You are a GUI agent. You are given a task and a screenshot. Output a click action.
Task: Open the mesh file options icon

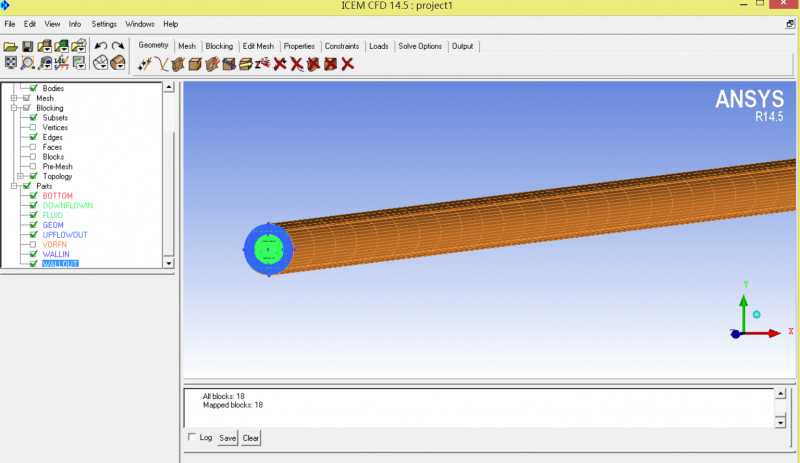62,46
